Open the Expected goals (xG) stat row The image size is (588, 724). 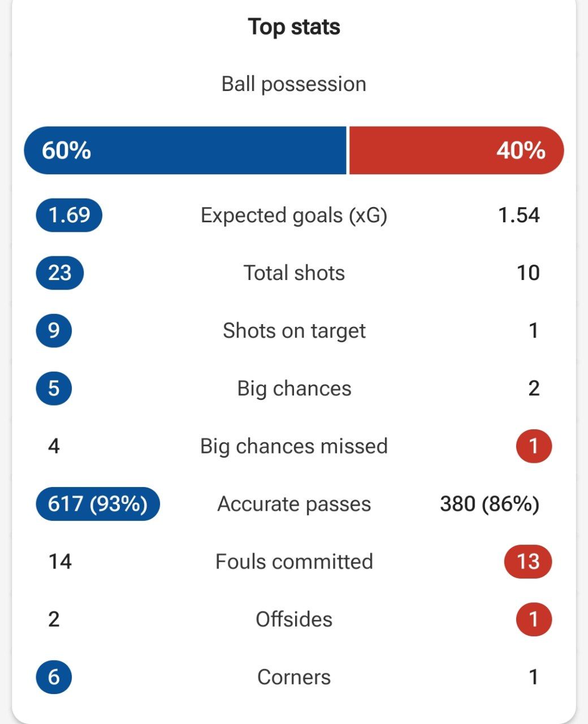pyautogui.click(x=294, y=216)
